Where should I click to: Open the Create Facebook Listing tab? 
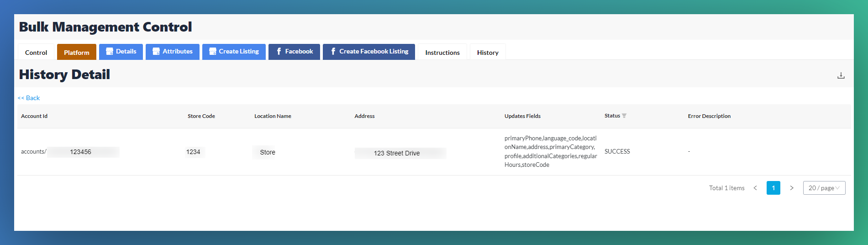[x=369, y=52]
